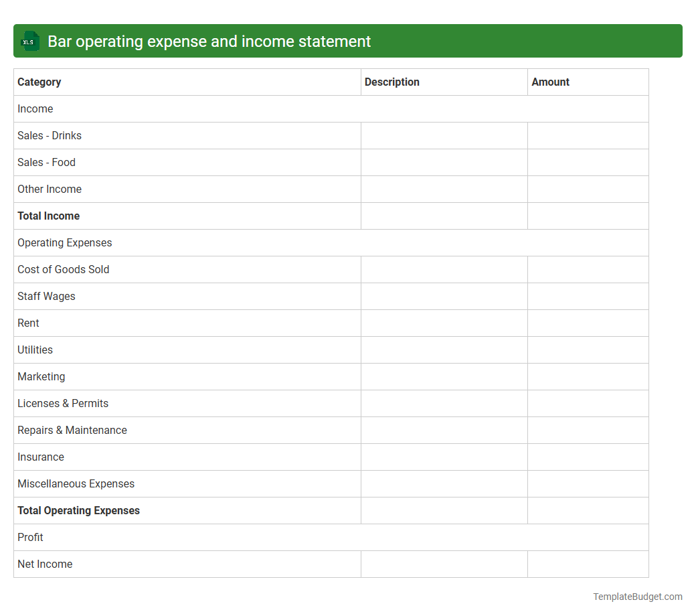This screenshot has height=616, width=696.
Task: Select the Other Income row
Action: tap(49, 189)
